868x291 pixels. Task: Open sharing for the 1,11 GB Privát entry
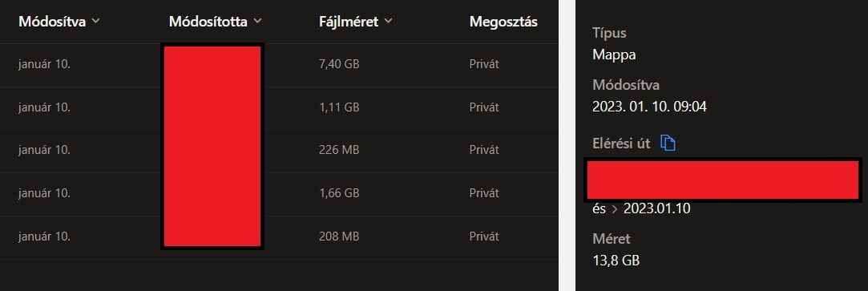click(x=484, y=107)
